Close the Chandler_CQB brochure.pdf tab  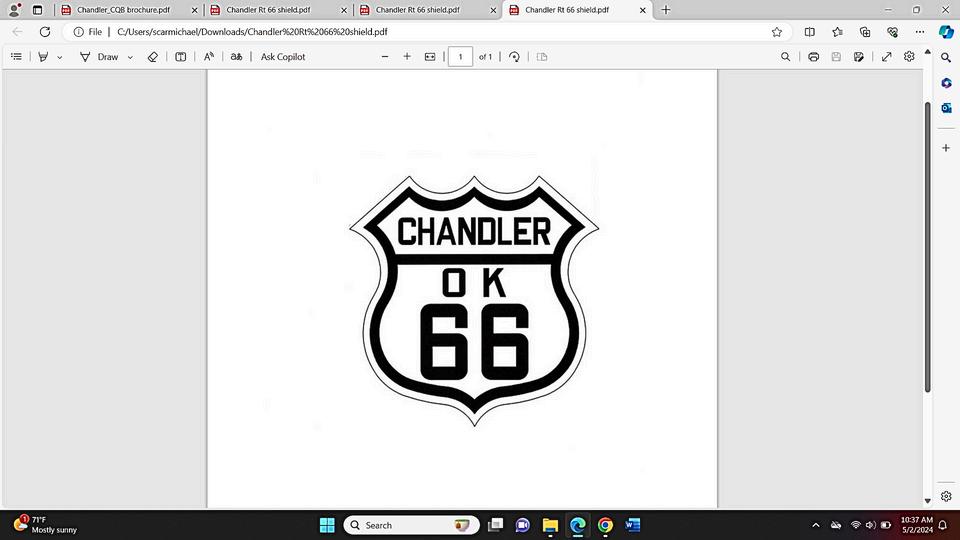point(195,10)
